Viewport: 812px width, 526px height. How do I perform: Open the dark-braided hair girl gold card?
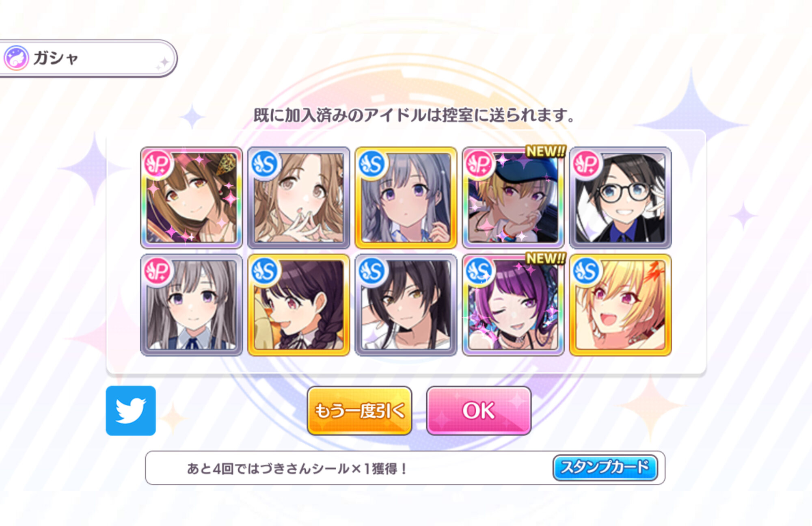(x=298, y=305)
